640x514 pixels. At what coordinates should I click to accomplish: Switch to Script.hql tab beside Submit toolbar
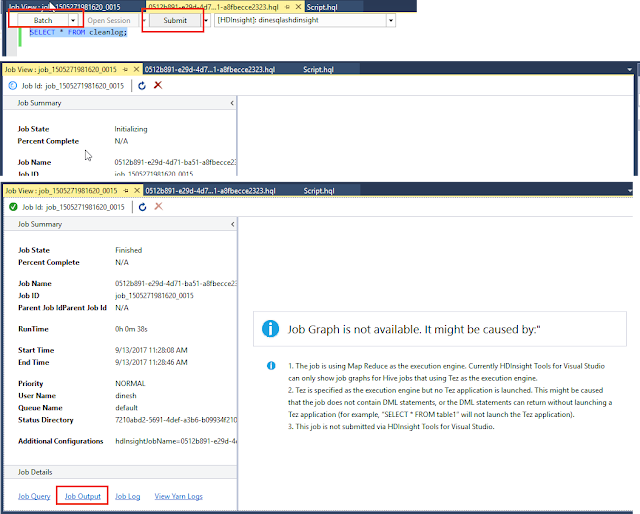tap(322, 7)
